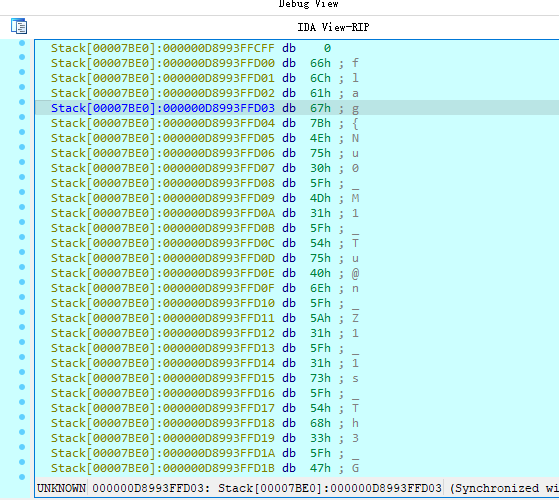The image size is (559, 500).
Task: Select line 000000D8993FFD13 with byte 5Fh
Action: (205, 348)
